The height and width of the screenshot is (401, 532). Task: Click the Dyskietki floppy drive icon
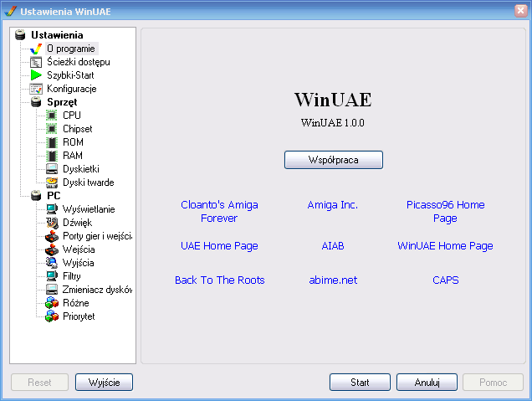pos(52,169)
